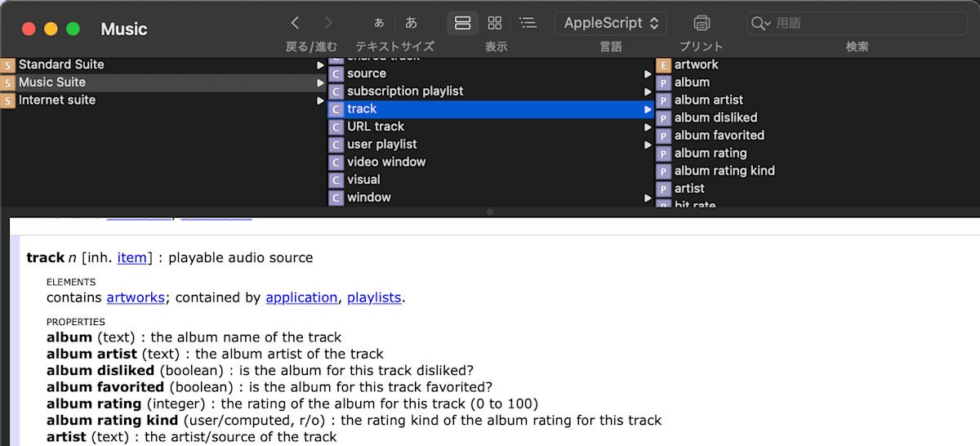
Task: Open the item inheritance link
Action: tap(132, 257)
